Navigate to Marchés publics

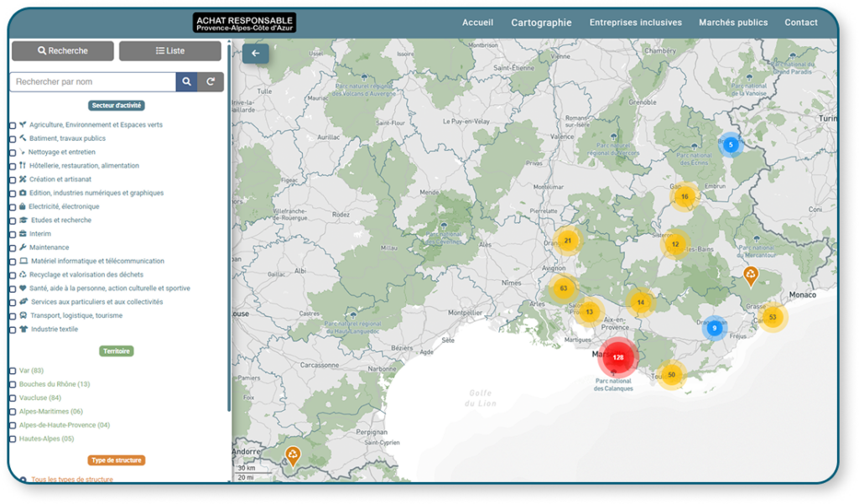tap(733, 23)
